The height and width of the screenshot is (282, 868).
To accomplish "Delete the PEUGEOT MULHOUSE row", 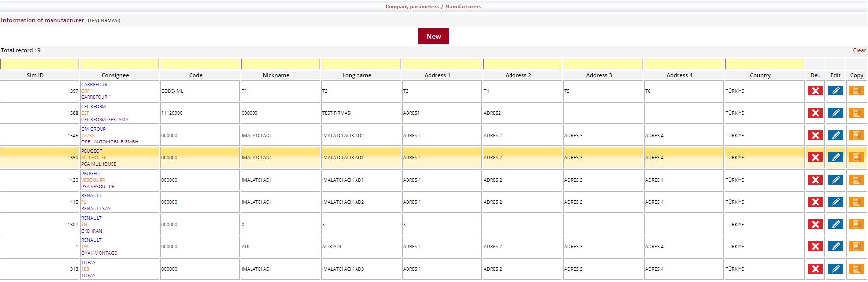I will point(815,157).
